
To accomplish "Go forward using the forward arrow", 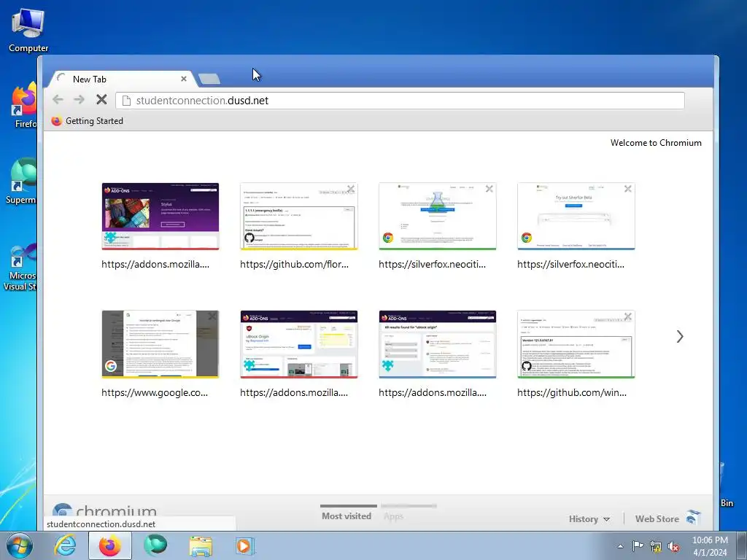I will point(79,99).
